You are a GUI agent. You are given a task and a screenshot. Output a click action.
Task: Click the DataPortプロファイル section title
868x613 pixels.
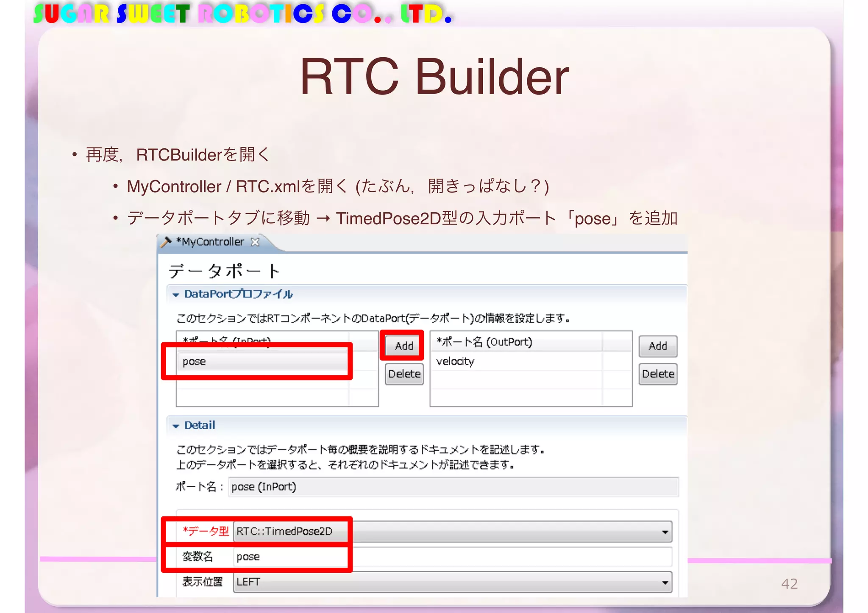tap(238, 294)
